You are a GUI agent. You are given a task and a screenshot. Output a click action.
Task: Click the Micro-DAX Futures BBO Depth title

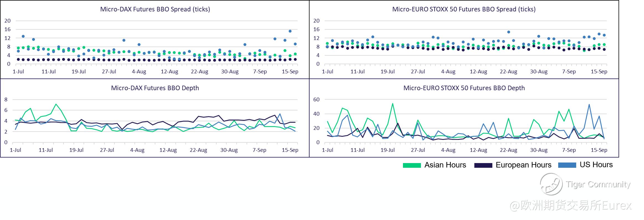point(155,88)
